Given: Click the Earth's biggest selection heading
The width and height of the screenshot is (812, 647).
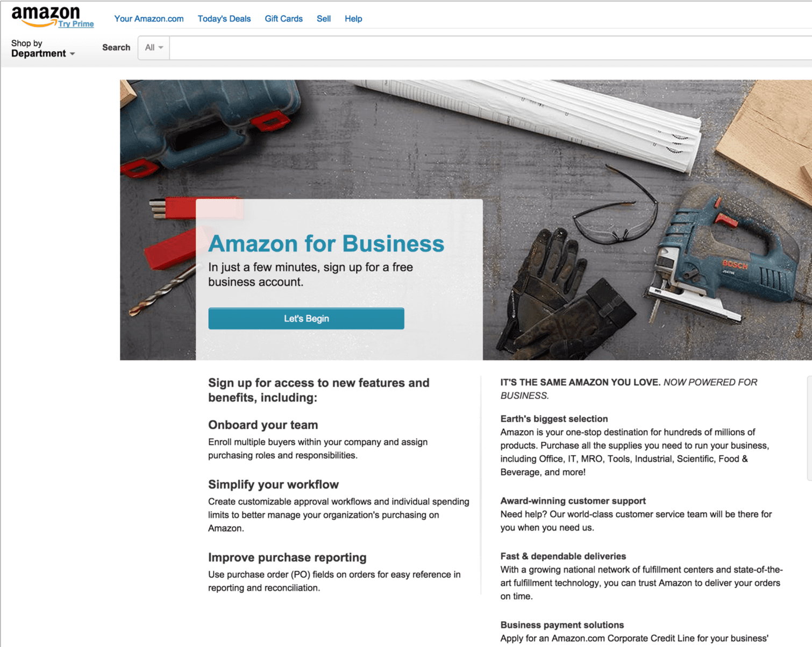Looking at the screenshot, I should (554, 419).
